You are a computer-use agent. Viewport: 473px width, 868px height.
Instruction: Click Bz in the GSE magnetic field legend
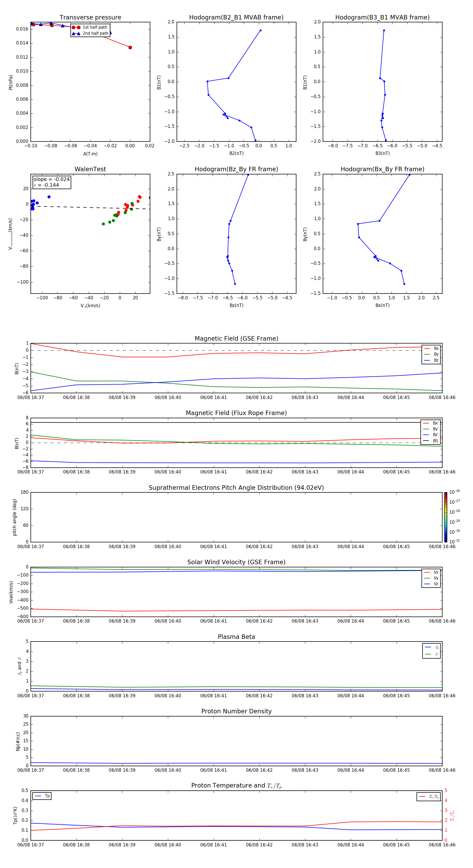pos(431,361)
